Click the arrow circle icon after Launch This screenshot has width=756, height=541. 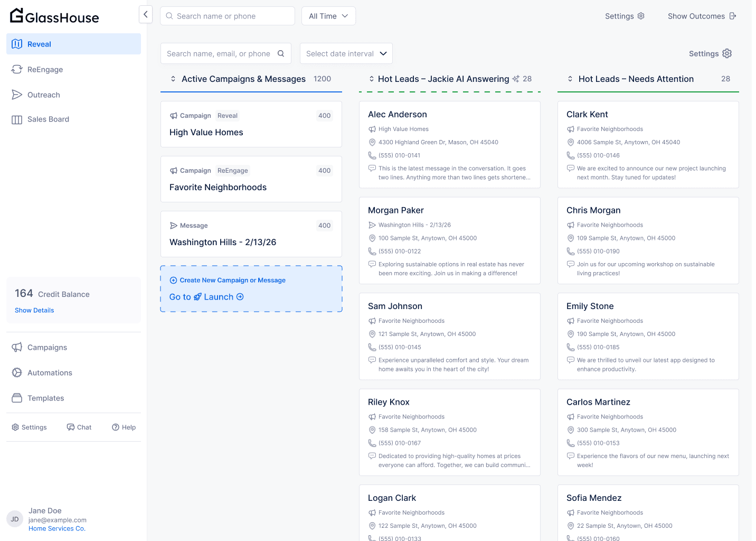(240, 297)
